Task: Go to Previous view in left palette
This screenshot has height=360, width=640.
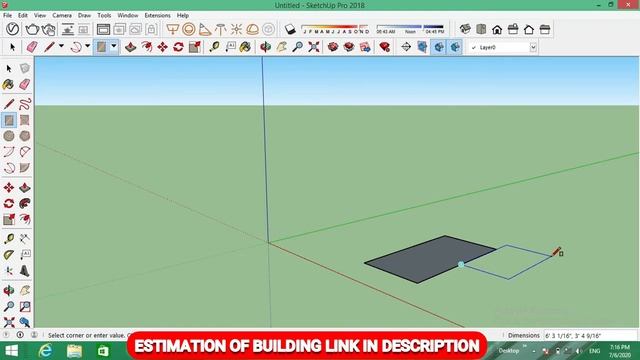Action: (x=25, y=322)
